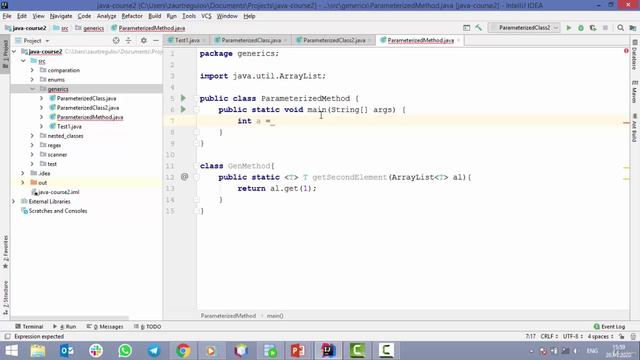
Task: Click the generics breadcrumb in navigation bar
Action: (x=93, y=28)
